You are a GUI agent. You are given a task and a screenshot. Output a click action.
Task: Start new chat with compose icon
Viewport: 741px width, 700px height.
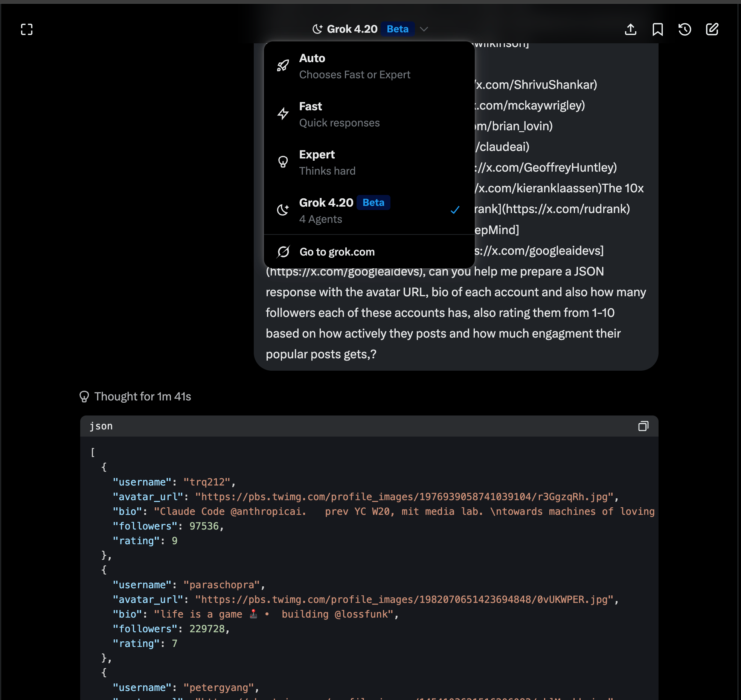point(712,29)
